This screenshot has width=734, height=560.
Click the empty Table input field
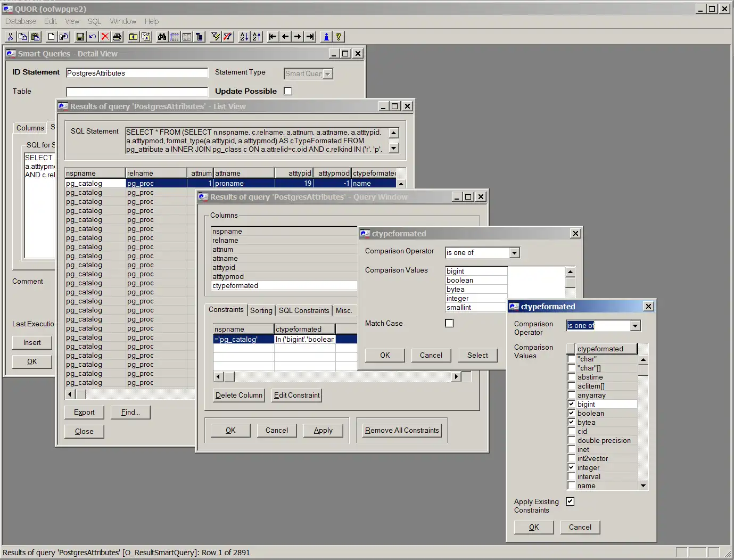coord(137,92)
